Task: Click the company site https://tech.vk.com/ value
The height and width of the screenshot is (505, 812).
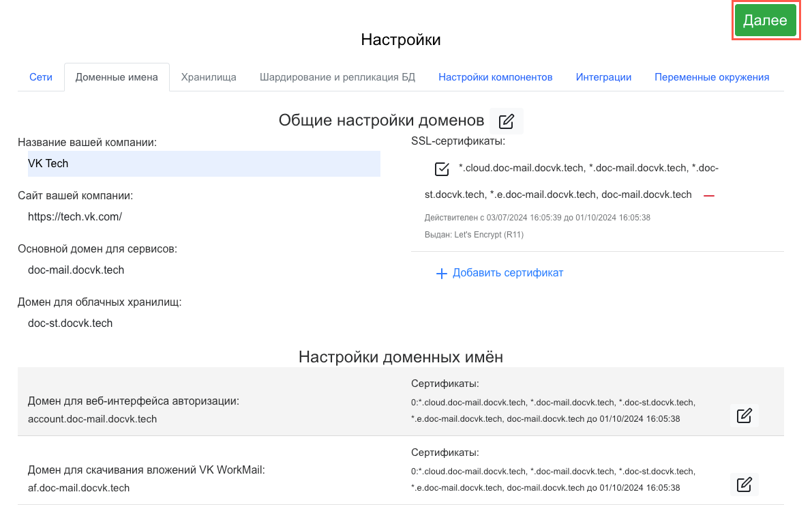Action: [75, 216]
